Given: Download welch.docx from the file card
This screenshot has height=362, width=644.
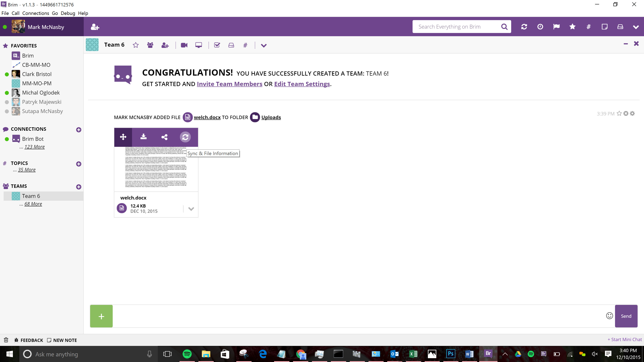Looking at the screenshot, I should point(143,137).
